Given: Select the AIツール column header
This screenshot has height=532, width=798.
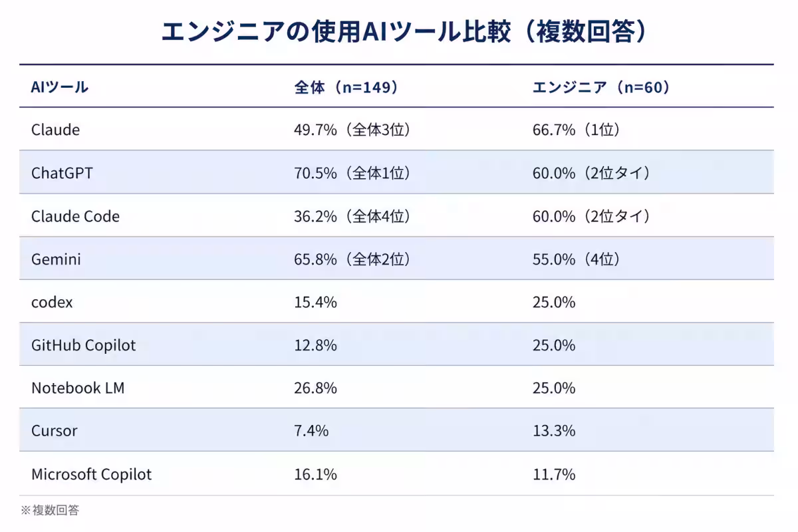Looking at the screenshot, I should tap(60, 87).
